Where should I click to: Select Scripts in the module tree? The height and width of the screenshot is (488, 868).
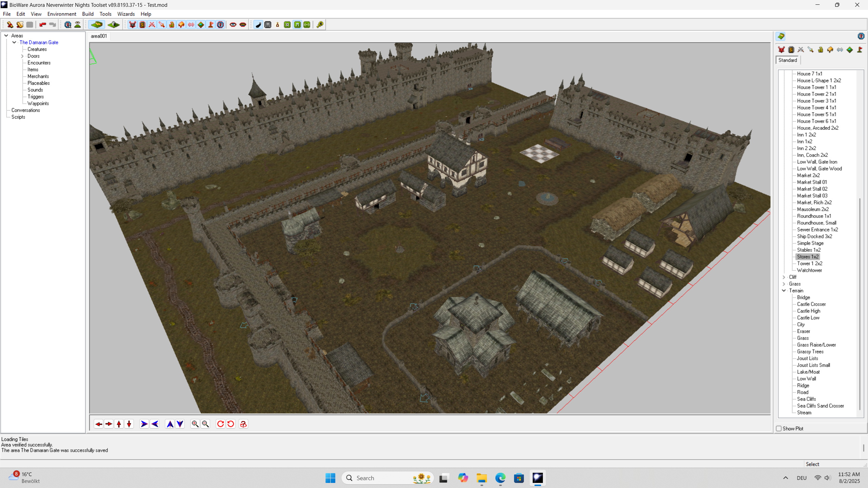click(x=18, y=117)
